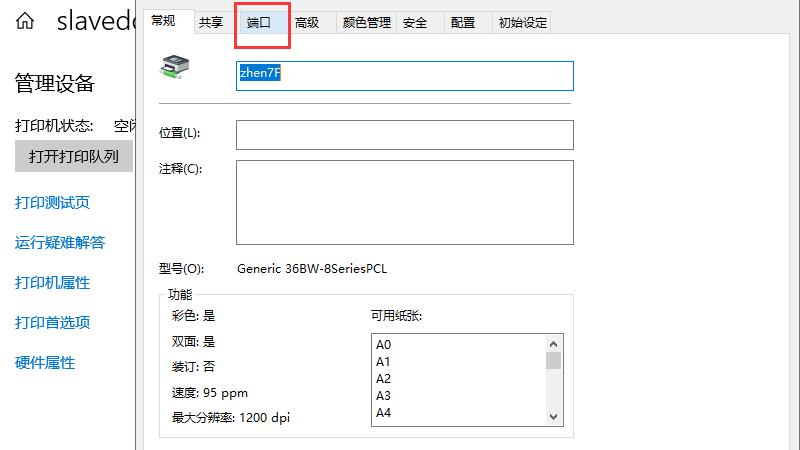Open the 运行疑难解答 link
Image resolution: width=800 pixels, height=450 pixels.
pos(60,243)
